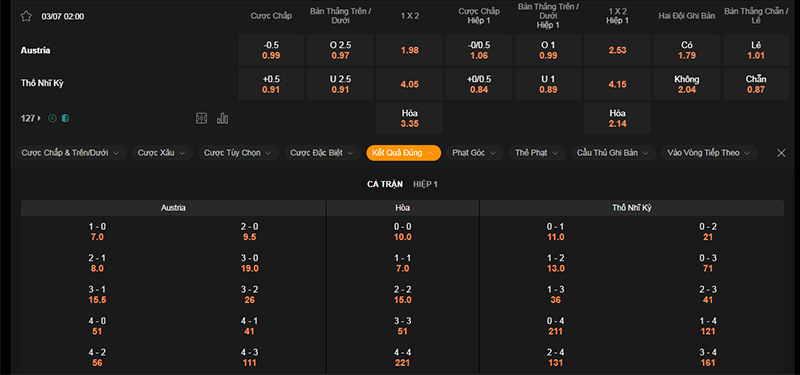Close the expanded markets panel with X

coord(781,153)
